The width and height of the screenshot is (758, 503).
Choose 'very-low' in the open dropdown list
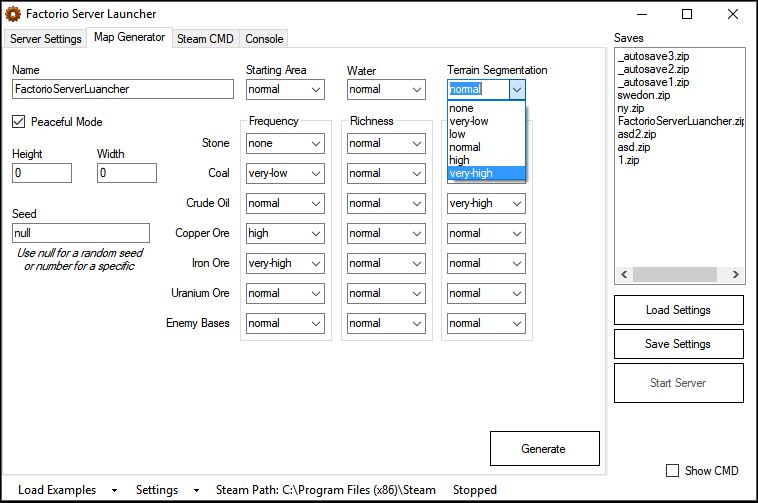click(x=486, y=121)
